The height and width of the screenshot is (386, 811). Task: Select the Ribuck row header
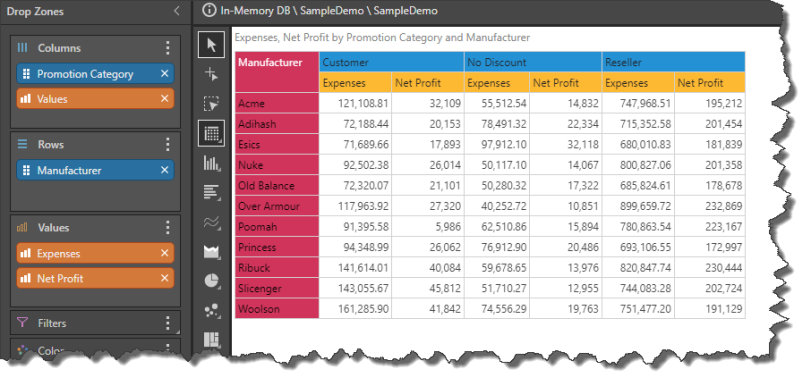(x=277, y=268)
